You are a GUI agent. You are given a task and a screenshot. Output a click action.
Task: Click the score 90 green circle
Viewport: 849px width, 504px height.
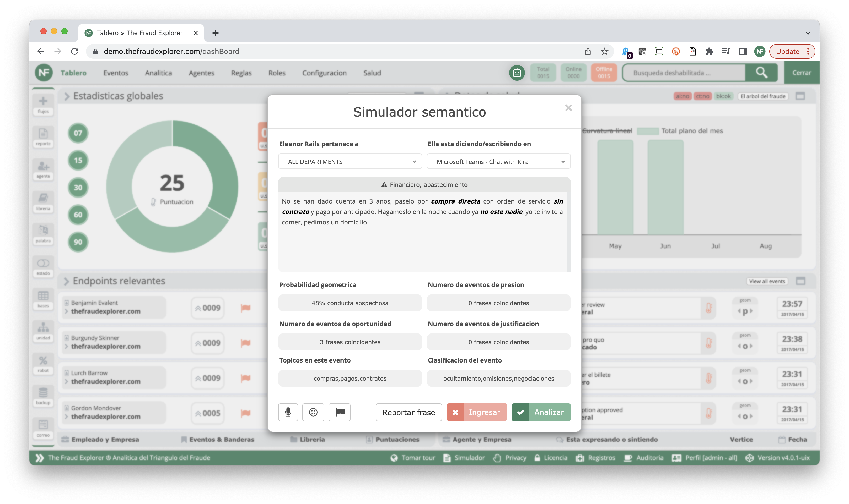pyautogui.click(x=78, y=242)
